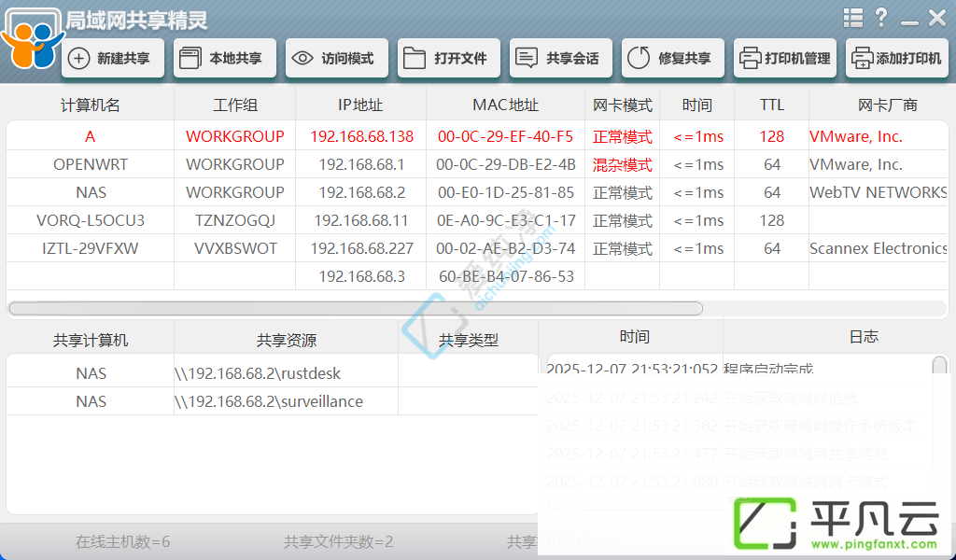Select computer row A

tap(477, 136)
